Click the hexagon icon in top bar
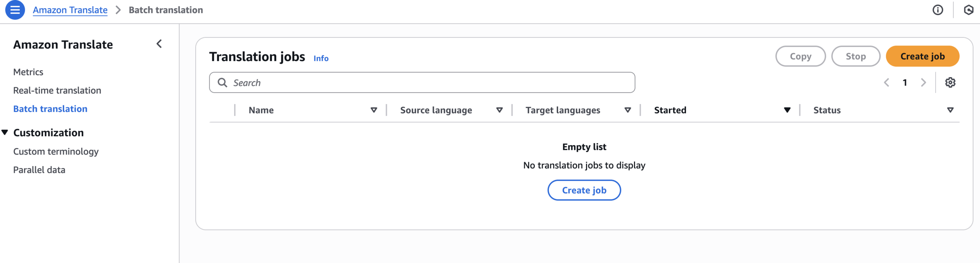 (x=969, y=10)
